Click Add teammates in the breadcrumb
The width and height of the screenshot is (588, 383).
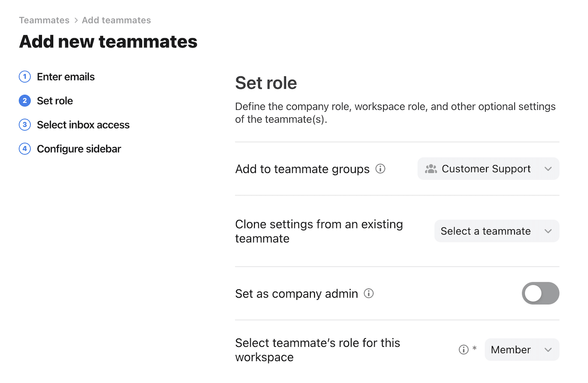(116, 20)
